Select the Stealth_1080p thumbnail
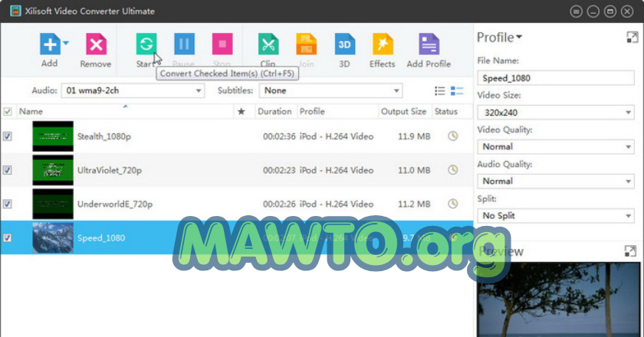The width and height of the screenshot is (644, 337). (53, 136)
